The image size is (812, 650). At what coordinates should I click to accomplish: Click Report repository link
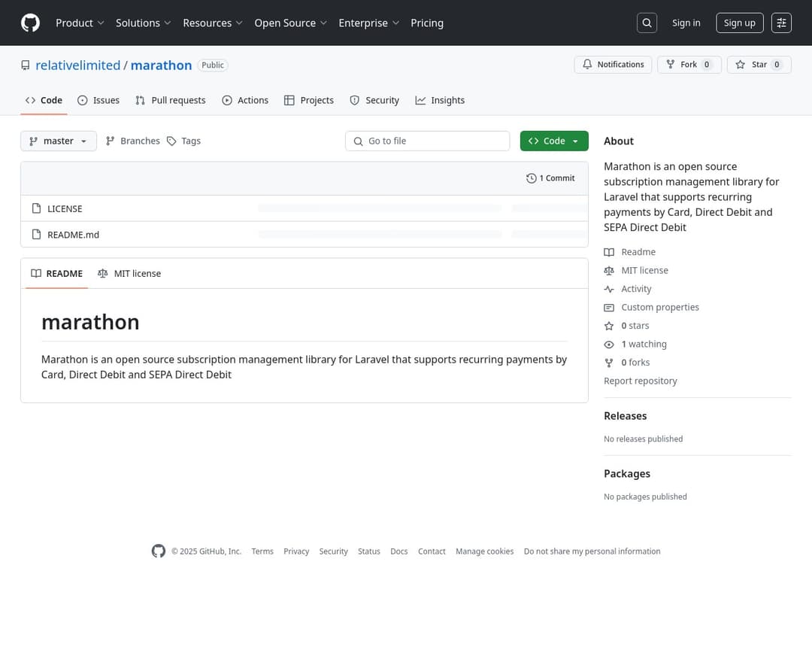(640, 381)
